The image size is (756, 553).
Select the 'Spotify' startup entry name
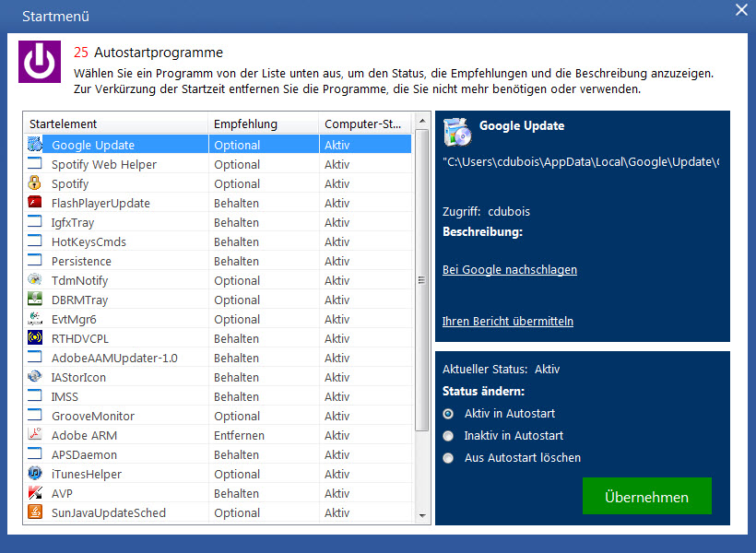[x=70, y=183]
